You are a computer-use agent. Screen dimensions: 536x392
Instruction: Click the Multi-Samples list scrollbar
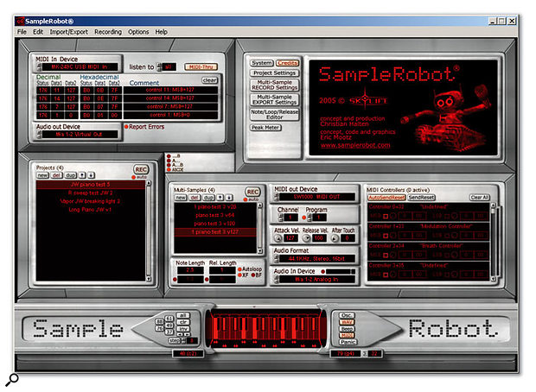[260, 229]
